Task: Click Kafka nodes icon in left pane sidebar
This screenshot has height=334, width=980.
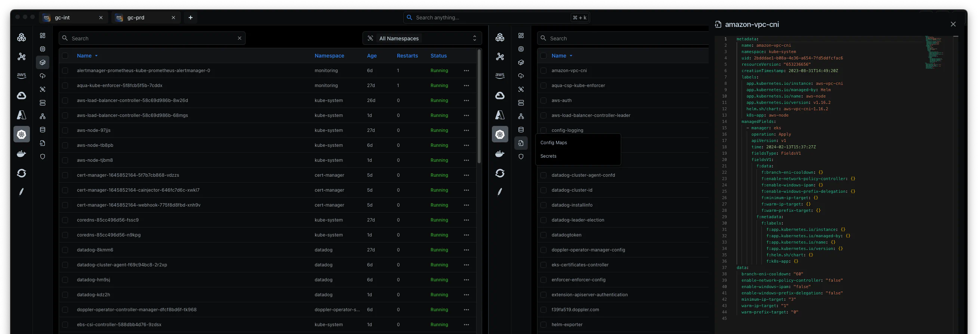Action: 22,57
